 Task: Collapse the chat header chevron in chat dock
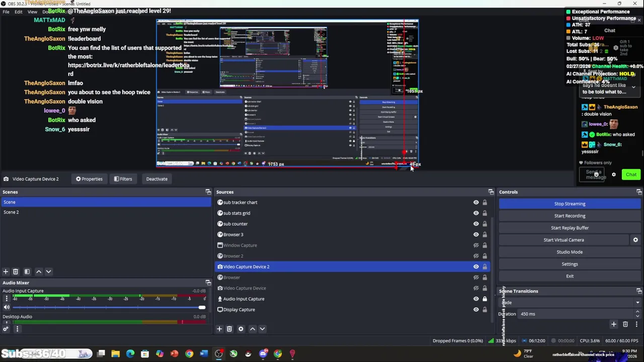[633, 87]
